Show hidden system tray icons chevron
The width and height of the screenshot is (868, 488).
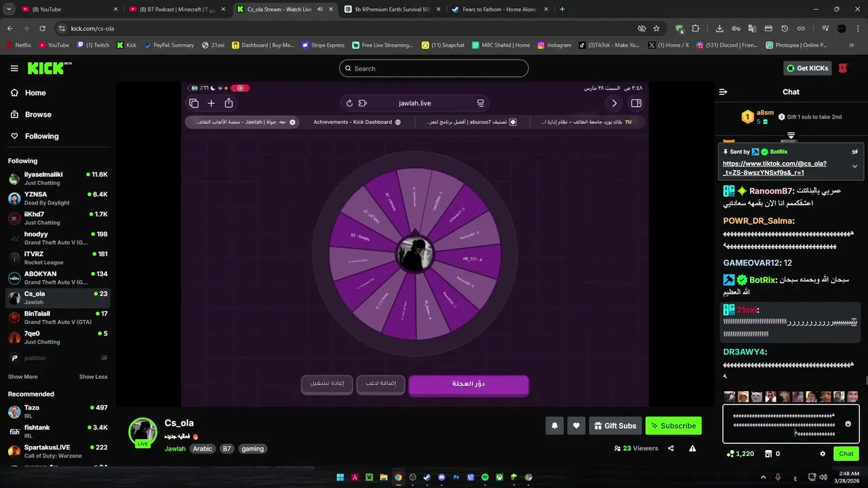click(x=764, y=477)
